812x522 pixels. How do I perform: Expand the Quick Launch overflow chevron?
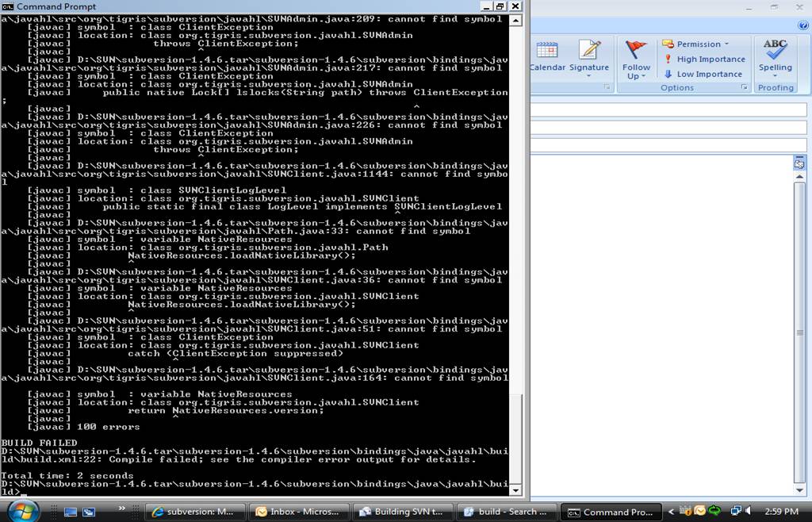pos(122,509)
